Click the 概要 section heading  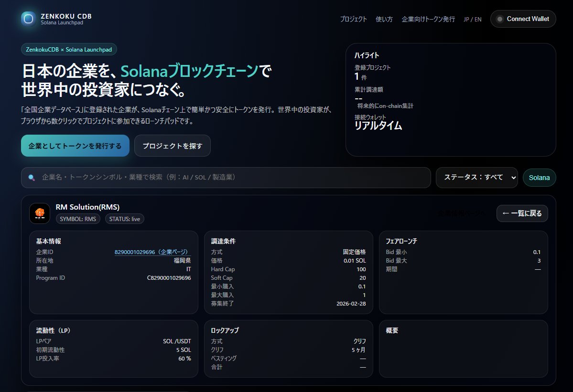coord(392,330)
